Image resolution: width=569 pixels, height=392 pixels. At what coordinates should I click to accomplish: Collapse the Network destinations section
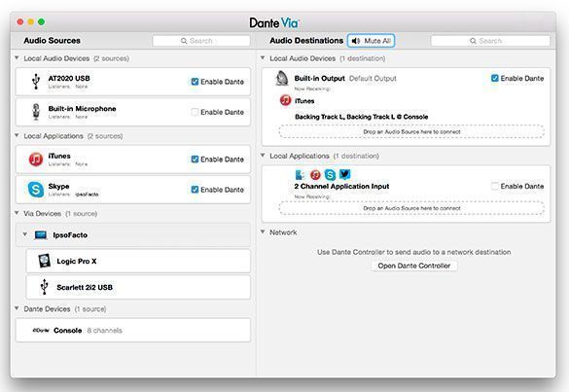263,232
